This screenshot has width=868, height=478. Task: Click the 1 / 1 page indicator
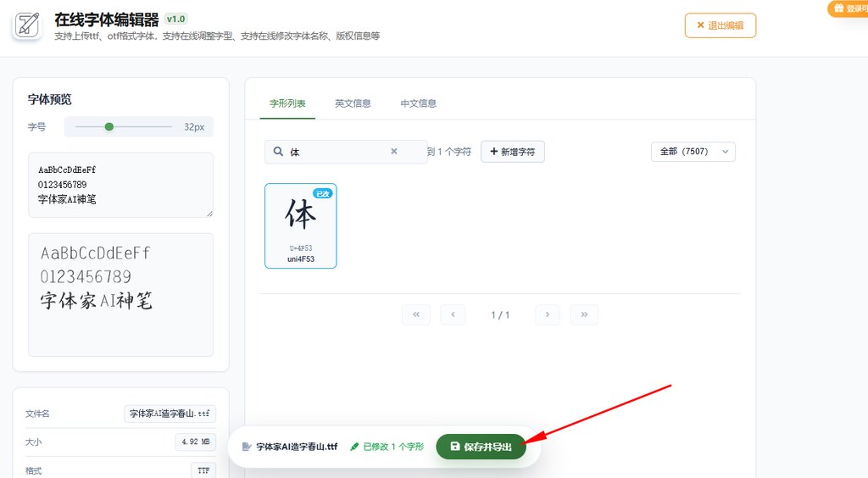coord(500,314)
